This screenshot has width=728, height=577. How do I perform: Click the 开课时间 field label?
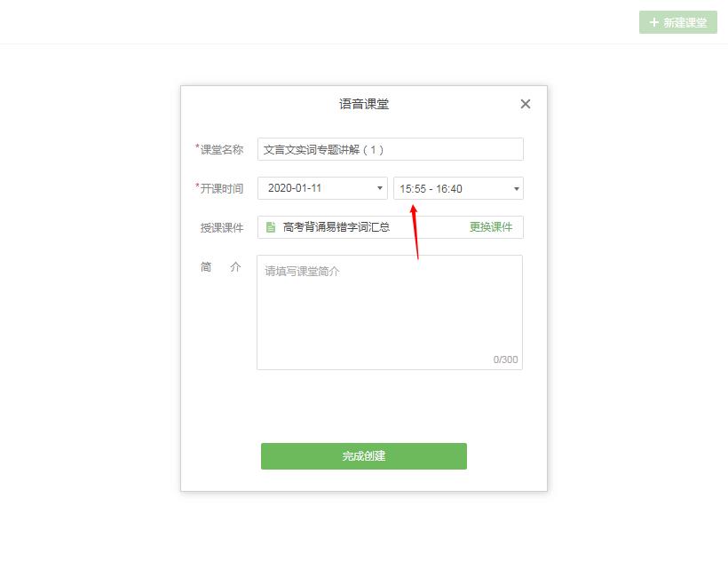(222, 188)
